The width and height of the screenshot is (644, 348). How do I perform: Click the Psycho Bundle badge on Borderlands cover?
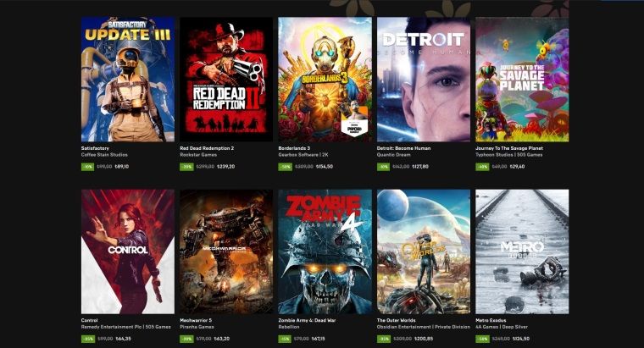click(354, 125)
